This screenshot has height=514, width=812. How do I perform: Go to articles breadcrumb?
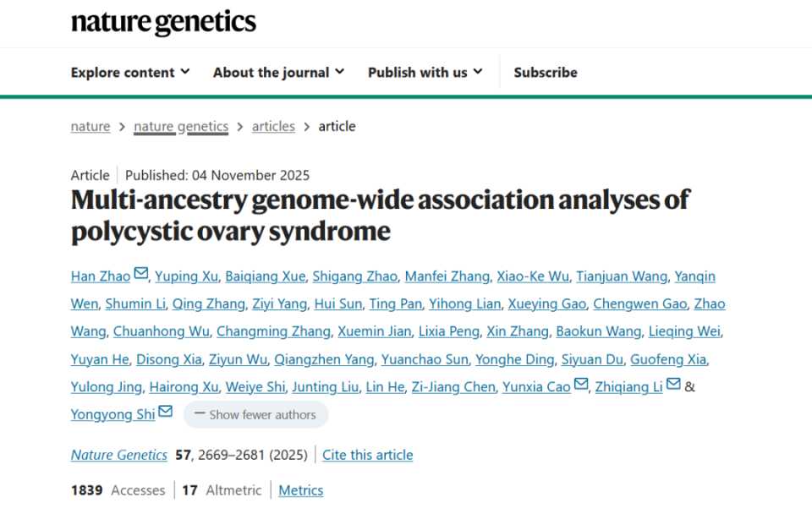(273, 127)
